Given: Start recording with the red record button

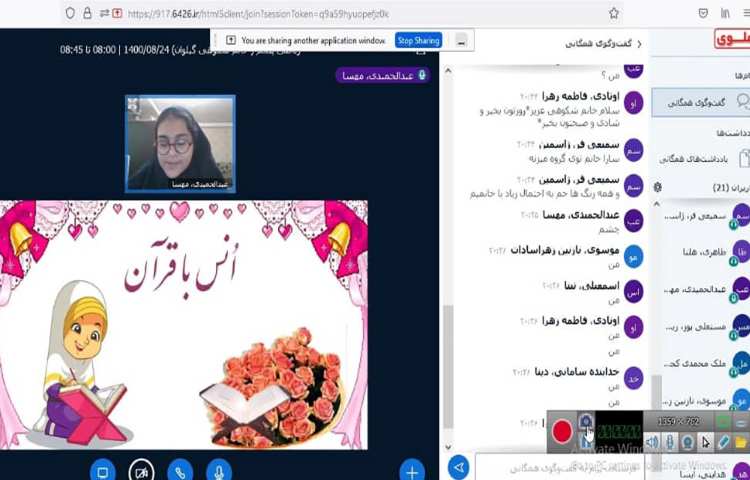Looking at the screenshot, I should point(562,432).
